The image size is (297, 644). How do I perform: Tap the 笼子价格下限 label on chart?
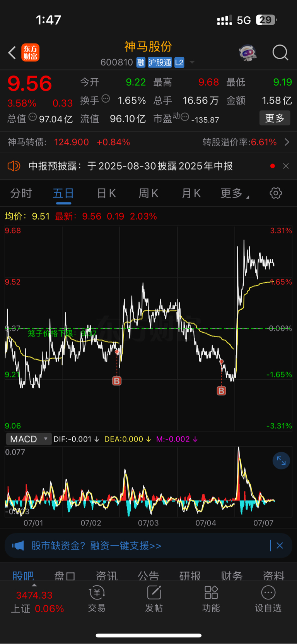tap(62, 333)
